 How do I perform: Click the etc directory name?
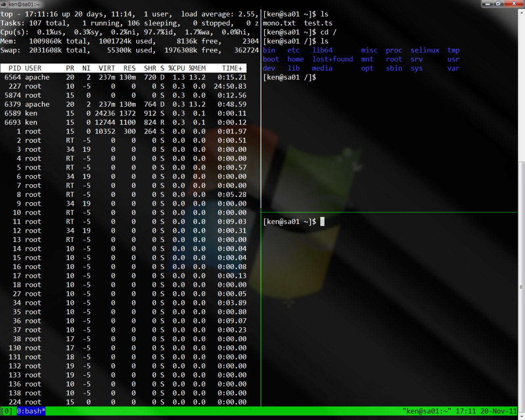click(294, 50)
